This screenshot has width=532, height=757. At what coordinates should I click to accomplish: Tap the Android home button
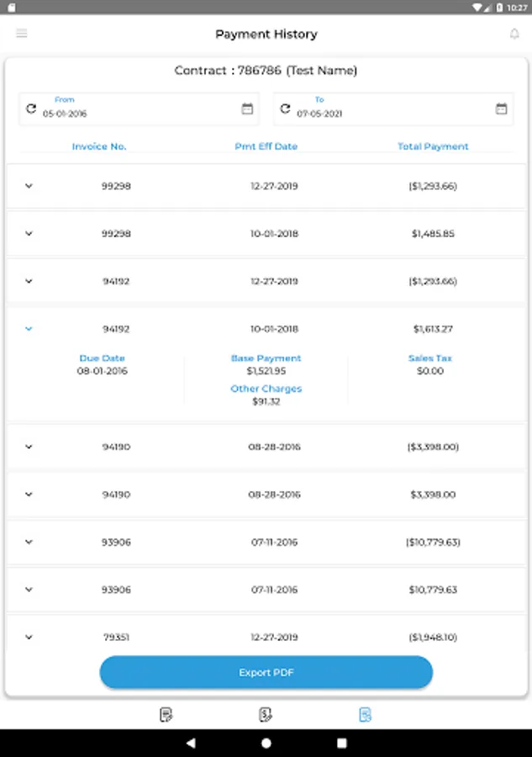click(266, 744)
